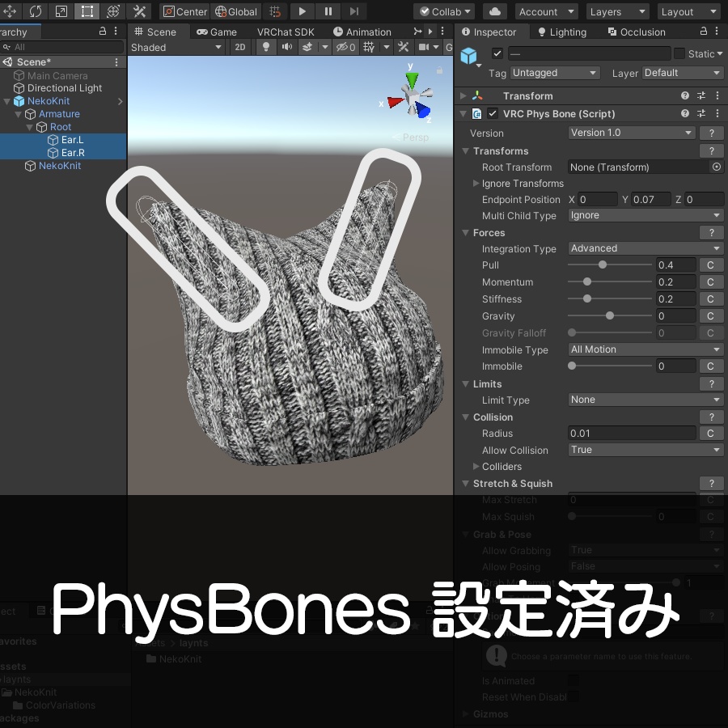Toggle 2D scene view
Viewport: 728px width, 728px height.
tap(240, 48)
